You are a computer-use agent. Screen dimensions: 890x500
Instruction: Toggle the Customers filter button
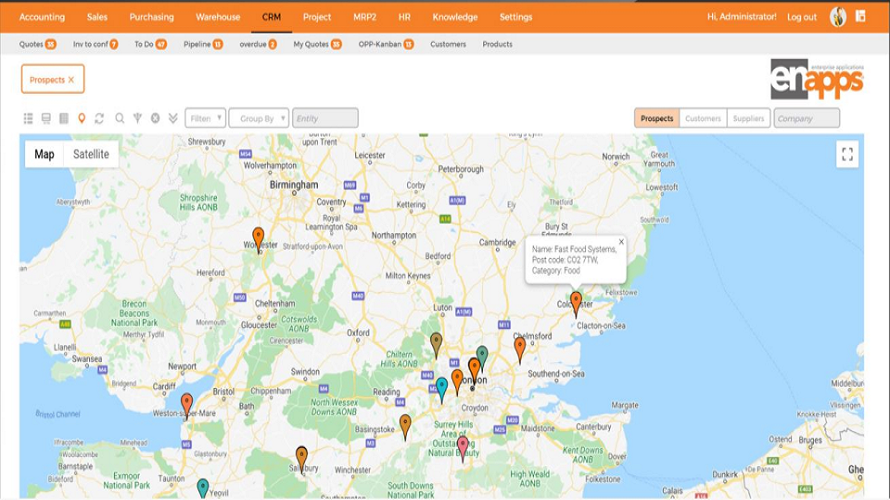point(703,118)
